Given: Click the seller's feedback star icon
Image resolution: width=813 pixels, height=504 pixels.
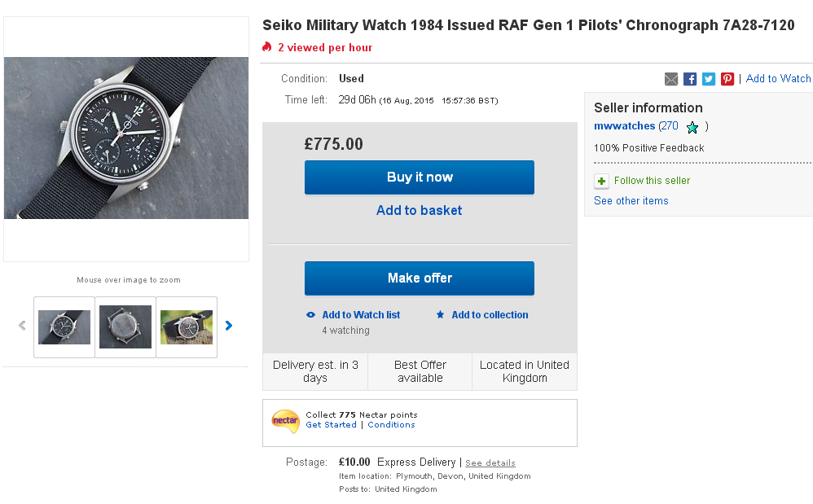Looking at the screenshot, I should pos(692,127).
